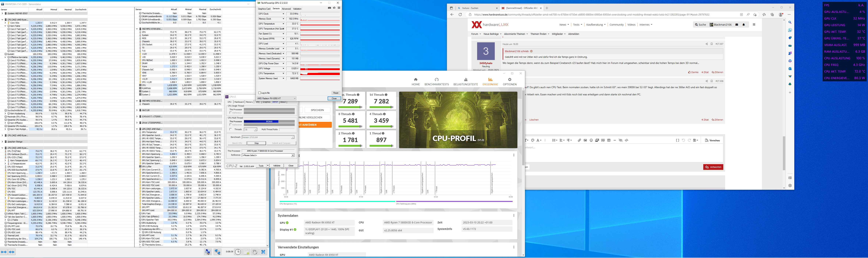Open the 3DMark OPTIONEN gear icon
868x258 pixels.
pos(509,80)
